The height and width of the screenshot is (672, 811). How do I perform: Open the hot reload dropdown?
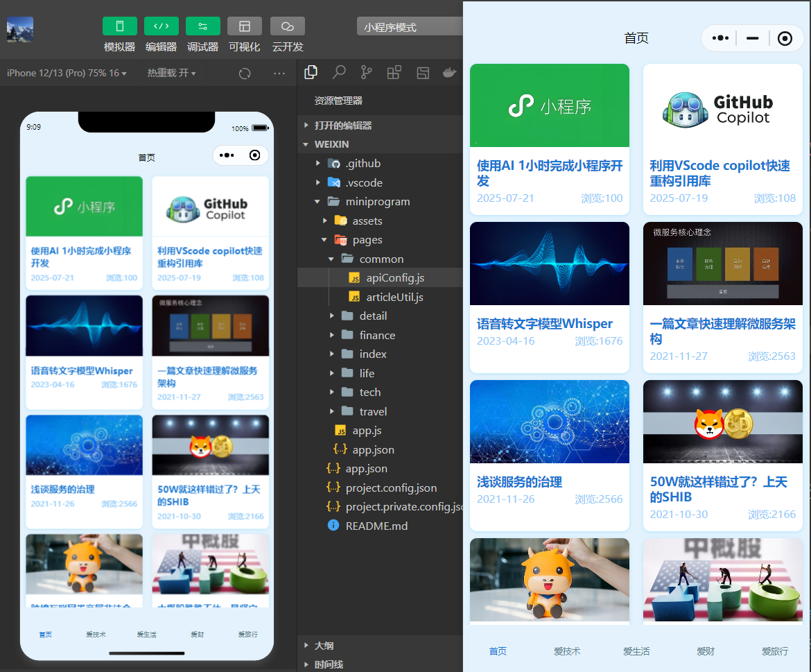click(x=171, y=74)
